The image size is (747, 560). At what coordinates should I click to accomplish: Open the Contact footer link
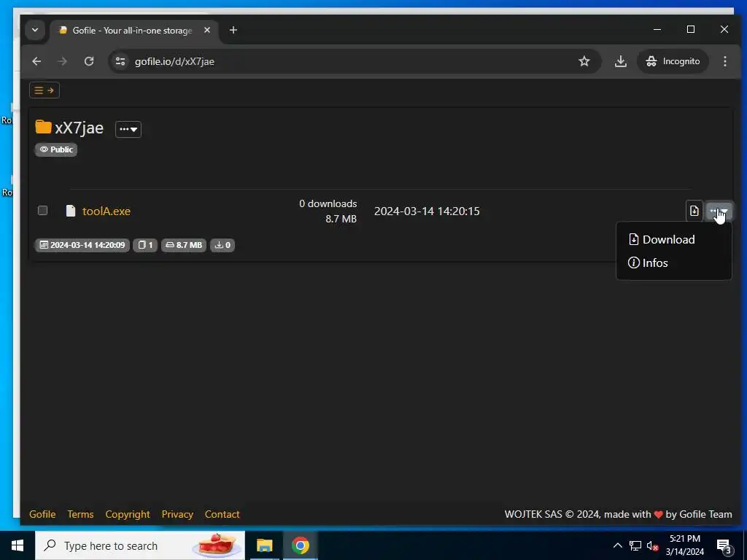(222, 514)
